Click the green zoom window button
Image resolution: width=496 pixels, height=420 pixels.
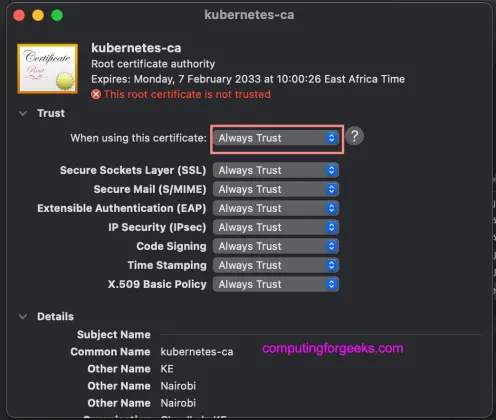tap(57, 15)
